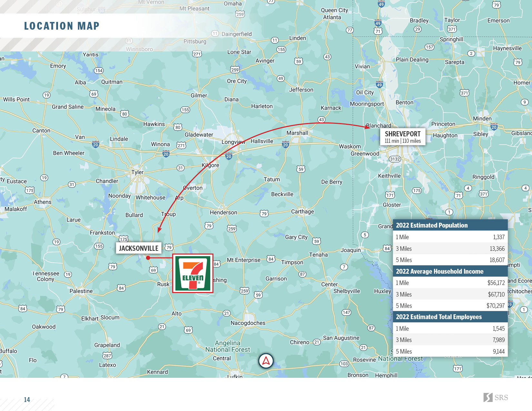Screen dimensions: 532x411
Task: Click the highway 2 shield near Sarepta
Action: 471,54
